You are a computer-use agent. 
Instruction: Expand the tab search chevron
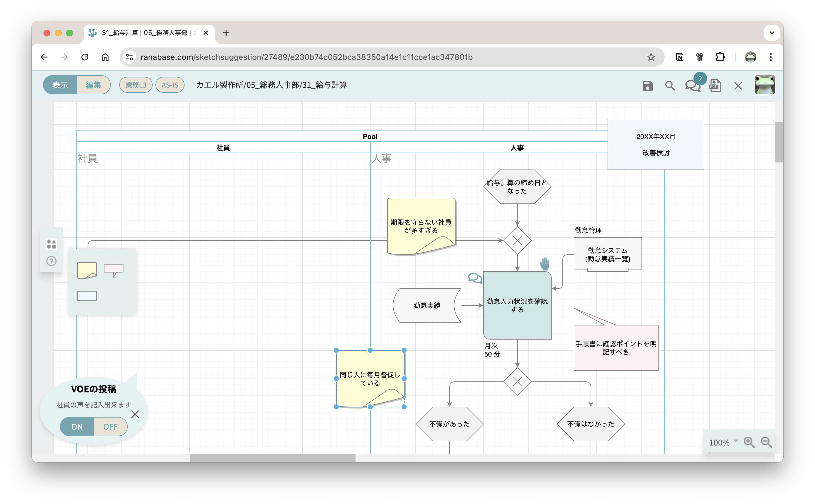772,33
